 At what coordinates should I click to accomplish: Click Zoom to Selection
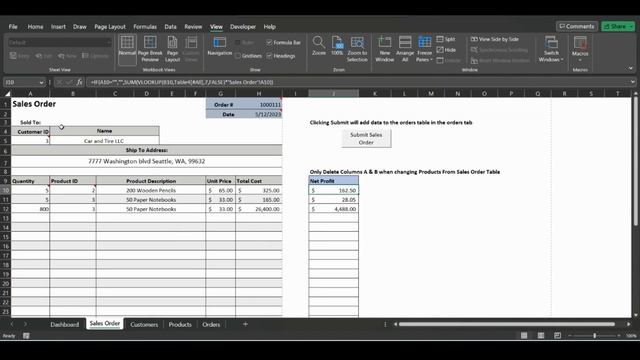click(x=357, y=49)
